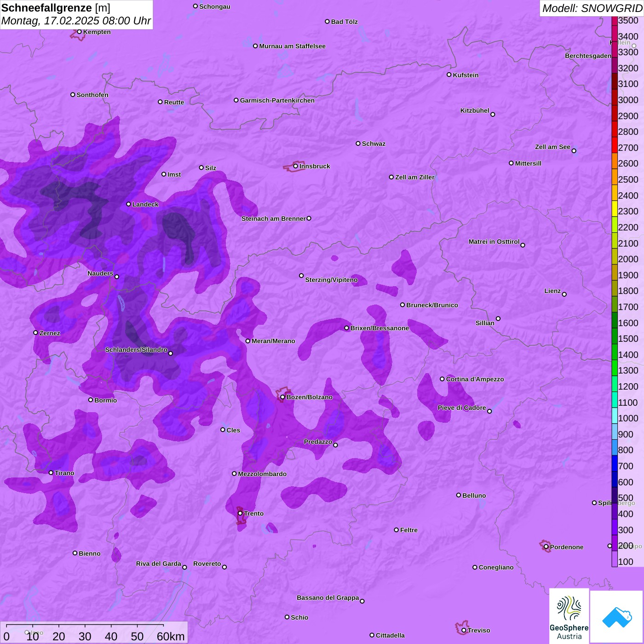This screenshot has width=644, height=644.
Task: Click the Bozen/Bolzano location marker
Action: 283,397
